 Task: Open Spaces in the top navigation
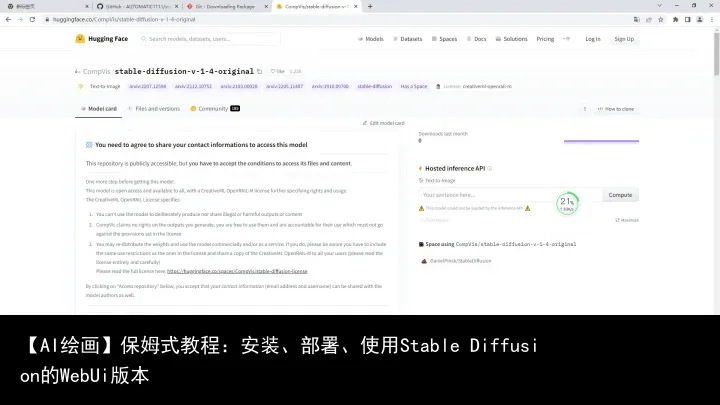point(444,39)
